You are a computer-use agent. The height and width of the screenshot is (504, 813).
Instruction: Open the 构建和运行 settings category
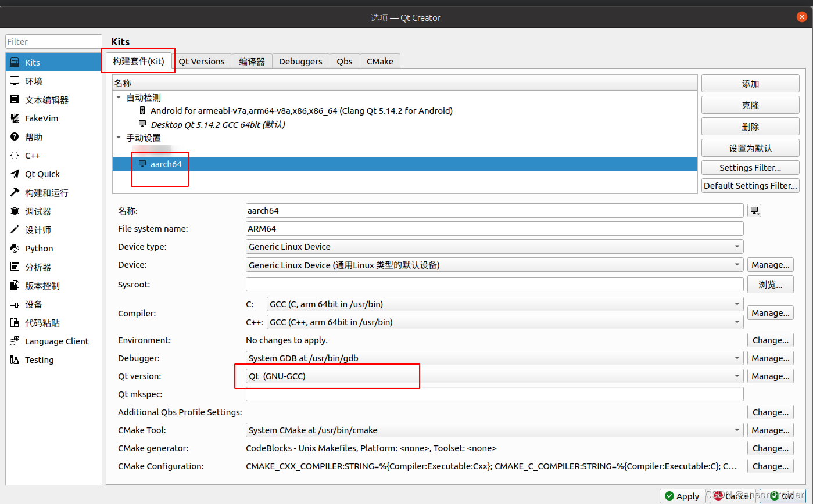click(53, 192)
